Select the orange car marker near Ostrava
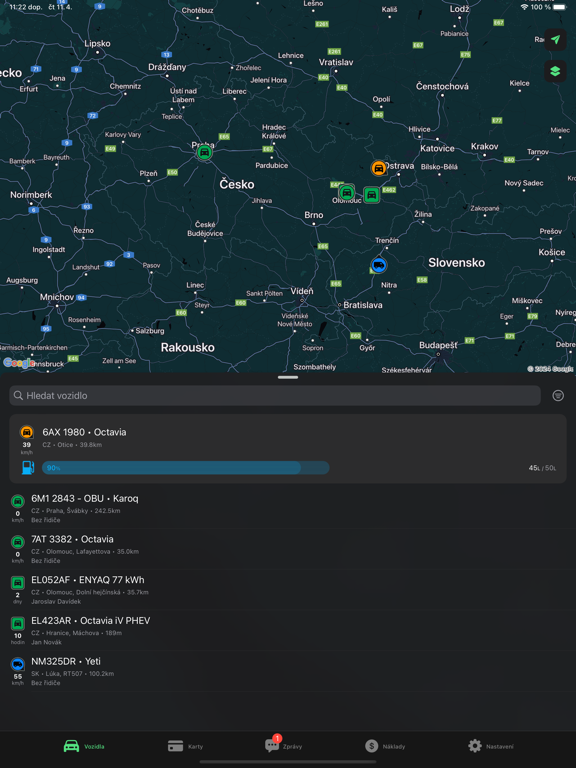The image size is (576, 768). click(379, 168)
